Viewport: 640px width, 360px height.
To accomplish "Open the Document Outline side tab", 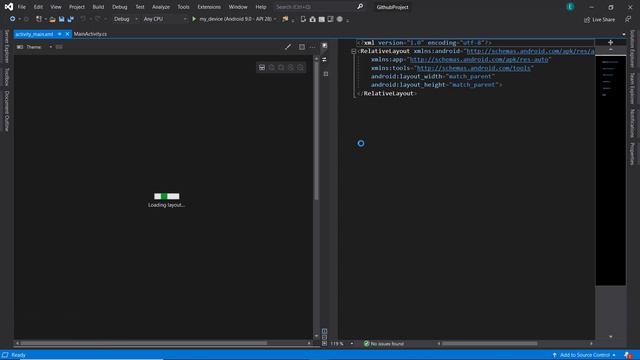I will [x=7, y=111].
